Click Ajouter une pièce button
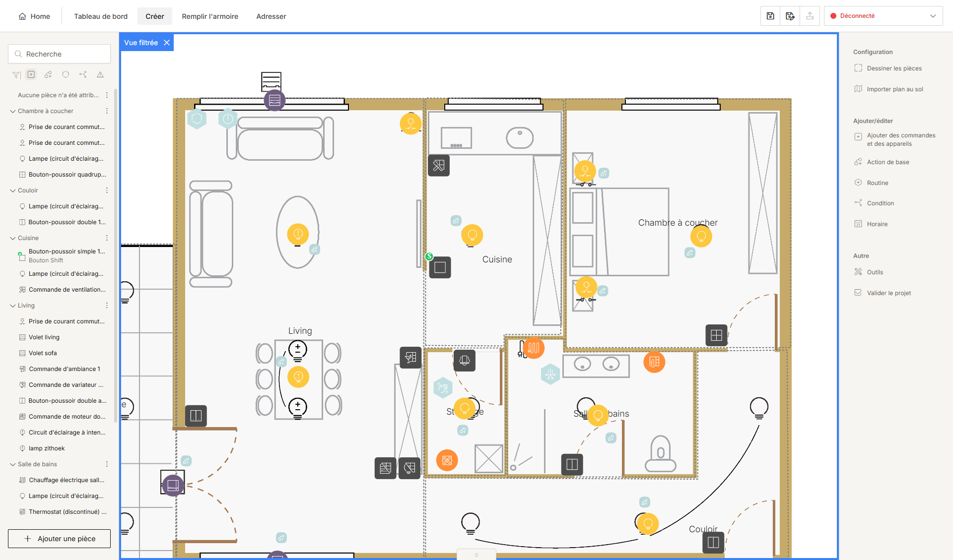The image size is (953, 560). [x=59, y=539]
